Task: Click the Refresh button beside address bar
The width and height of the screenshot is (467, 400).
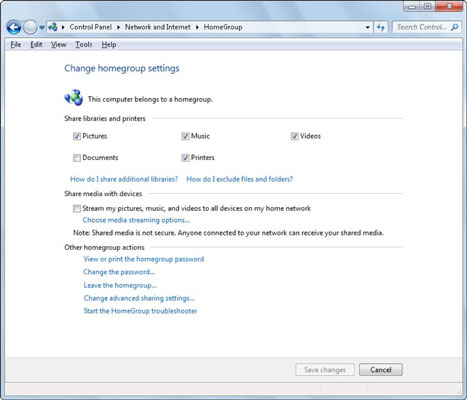Action: pyautogui.click(x=381, y=27)
